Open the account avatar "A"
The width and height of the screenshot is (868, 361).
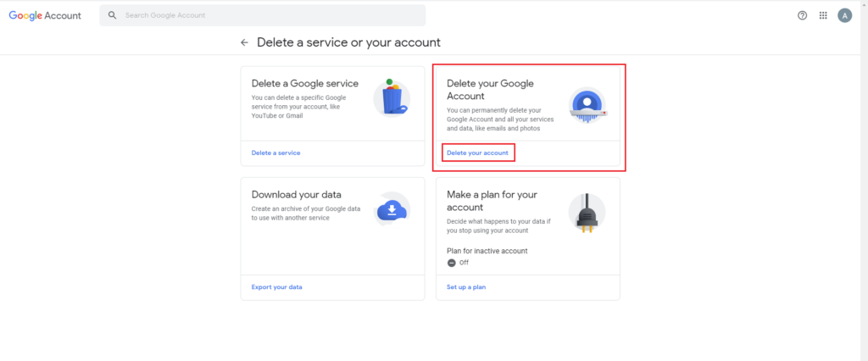(845, 15)
